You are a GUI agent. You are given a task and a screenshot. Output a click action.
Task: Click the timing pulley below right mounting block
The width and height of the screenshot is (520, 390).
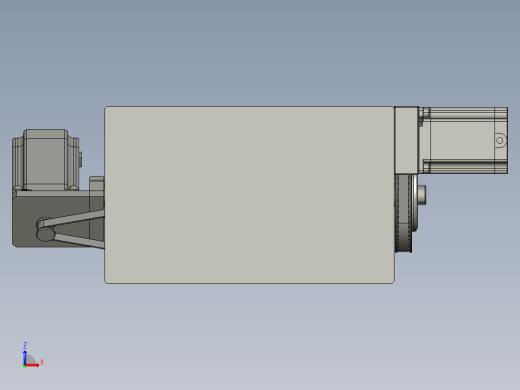404,213
